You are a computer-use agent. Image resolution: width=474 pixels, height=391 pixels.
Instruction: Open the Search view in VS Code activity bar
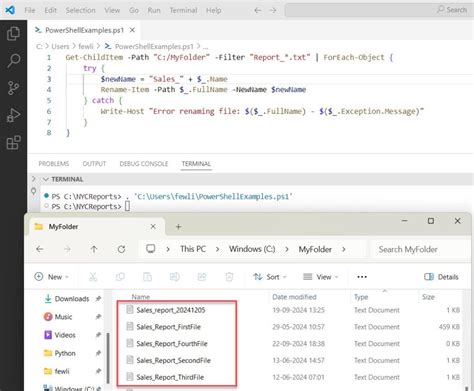[x=13, y=61]
